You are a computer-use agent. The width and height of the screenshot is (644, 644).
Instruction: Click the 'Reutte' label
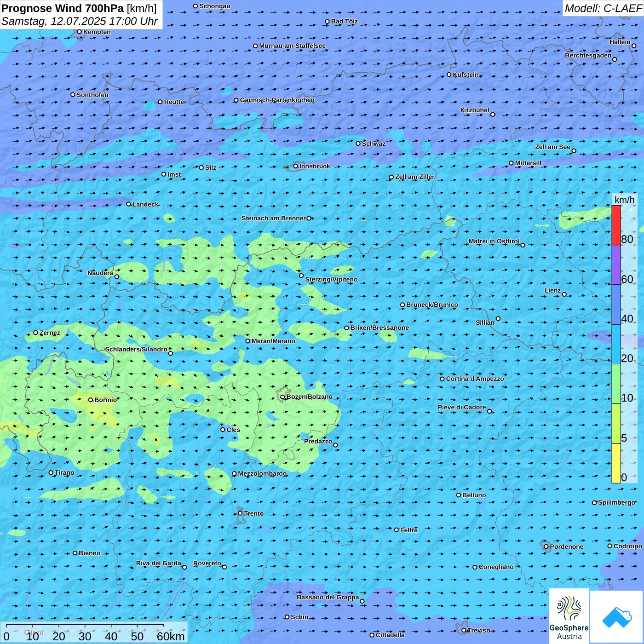pos(174,102)
